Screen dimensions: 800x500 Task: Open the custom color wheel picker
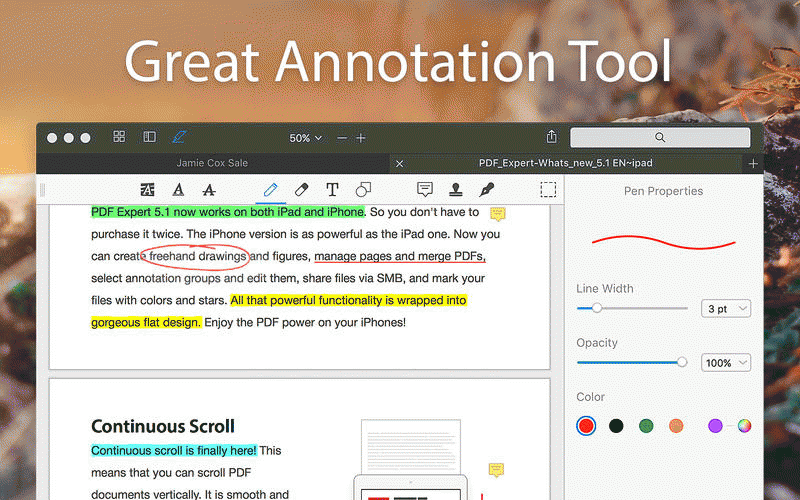pos(744,426)
